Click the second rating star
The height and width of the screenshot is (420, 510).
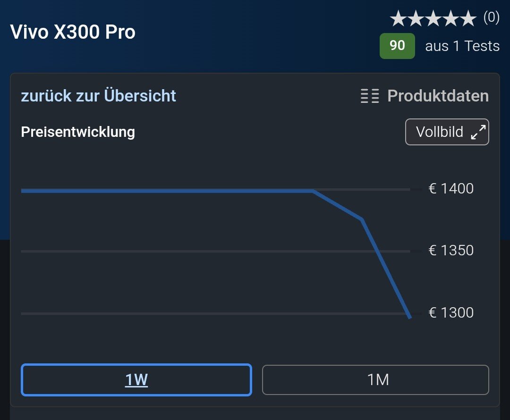[416, 19]
